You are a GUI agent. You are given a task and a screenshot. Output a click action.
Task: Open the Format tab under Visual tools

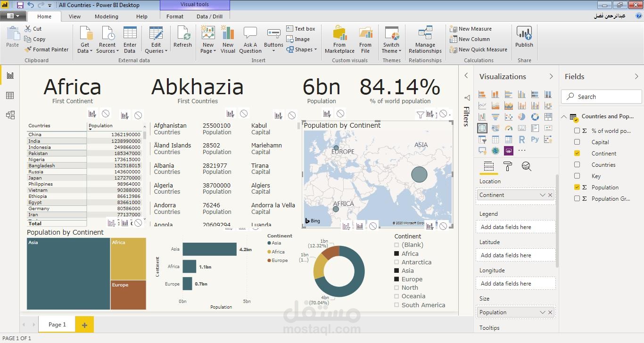[x=175, y=16]
